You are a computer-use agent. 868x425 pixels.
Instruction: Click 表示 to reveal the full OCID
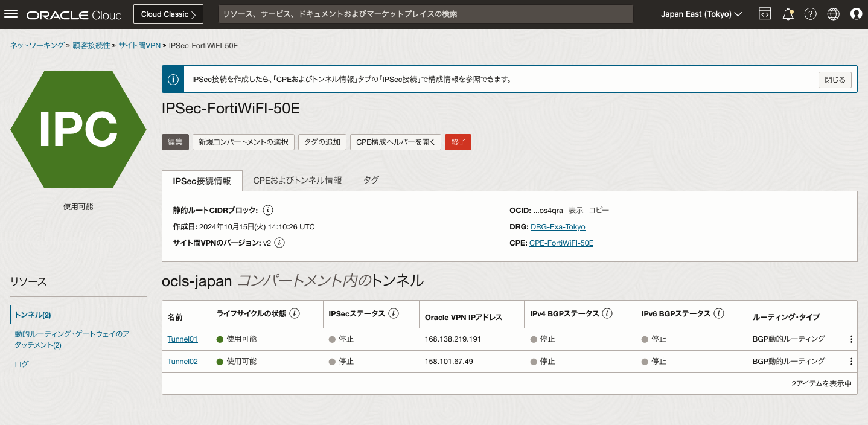coord(575,209)
